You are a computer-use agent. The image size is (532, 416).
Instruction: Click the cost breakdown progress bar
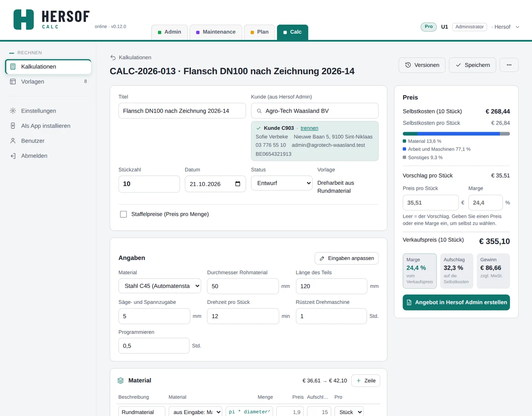456,134
